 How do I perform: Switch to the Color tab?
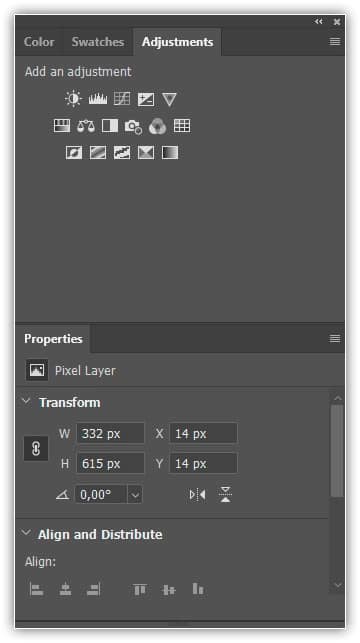click(x=39, y=42)
